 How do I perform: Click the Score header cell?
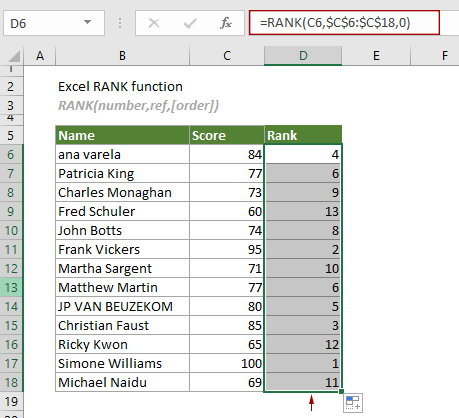pos(227,135)
